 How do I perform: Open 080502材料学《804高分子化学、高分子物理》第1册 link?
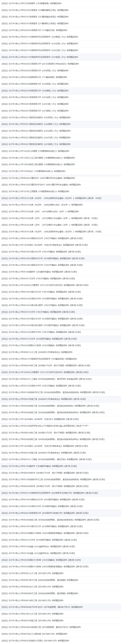(45, 473)
